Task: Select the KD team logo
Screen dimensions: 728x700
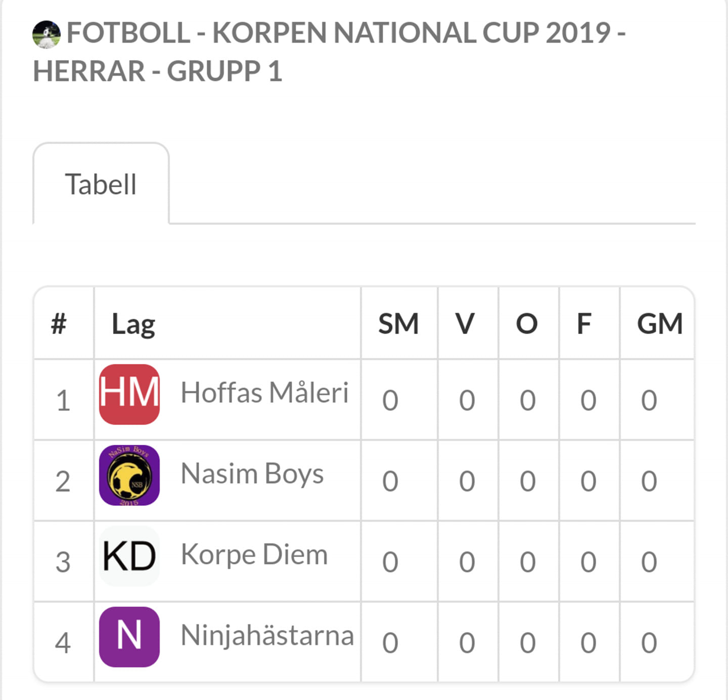Action: click(x=129, y=556)
